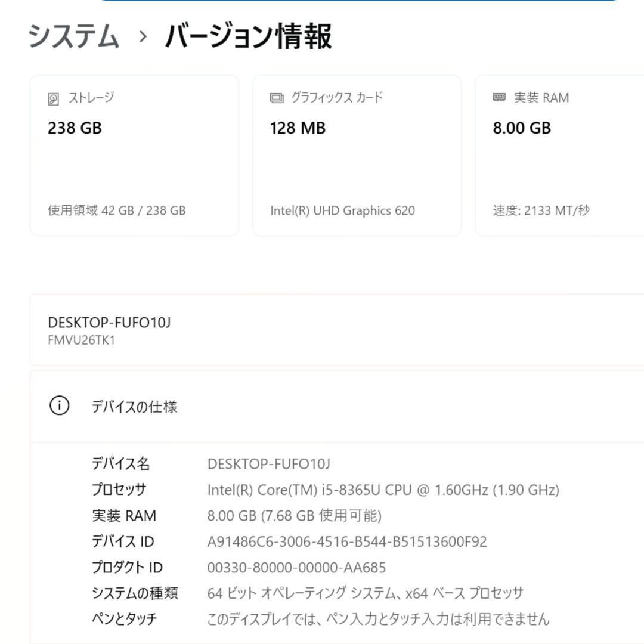Click the graphics card icon

(x=276, y=97)
